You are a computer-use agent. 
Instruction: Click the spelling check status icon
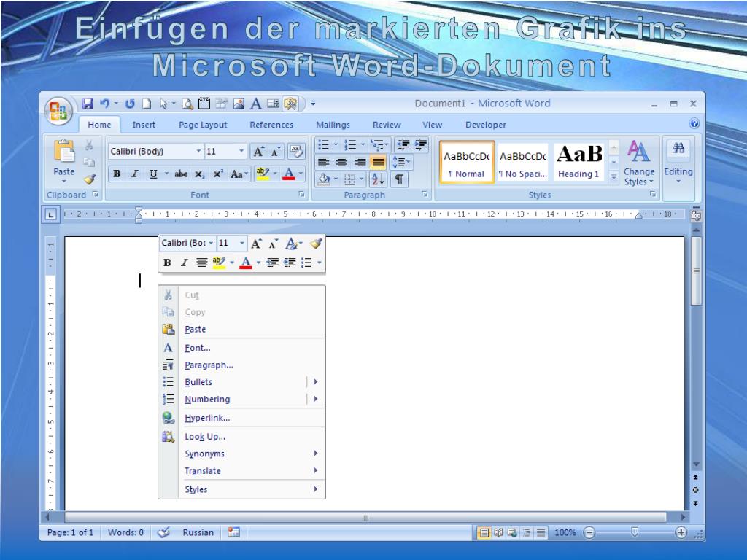click(163, 532)
